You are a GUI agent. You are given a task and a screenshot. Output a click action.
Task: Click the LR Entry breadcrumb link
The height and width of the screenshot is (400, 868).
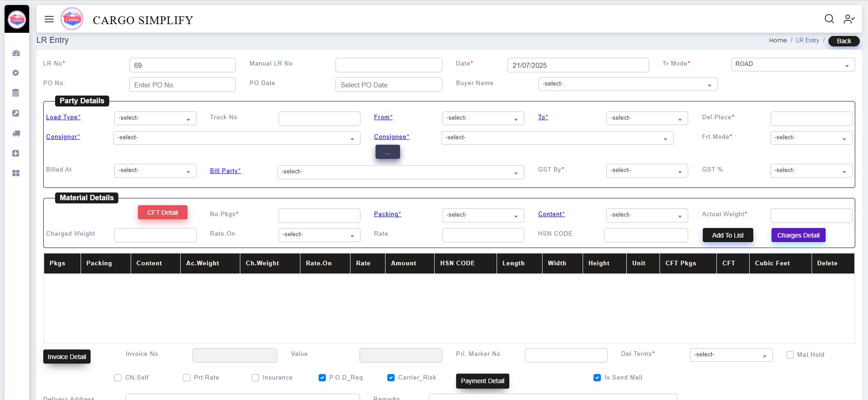click(x=807, y=41)
